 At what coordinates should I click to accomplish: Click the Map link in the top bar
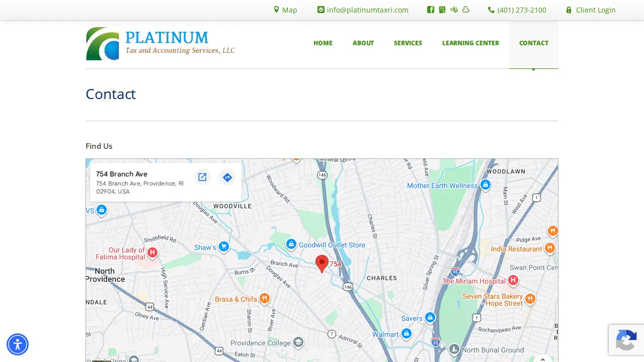tap(285, 10)
